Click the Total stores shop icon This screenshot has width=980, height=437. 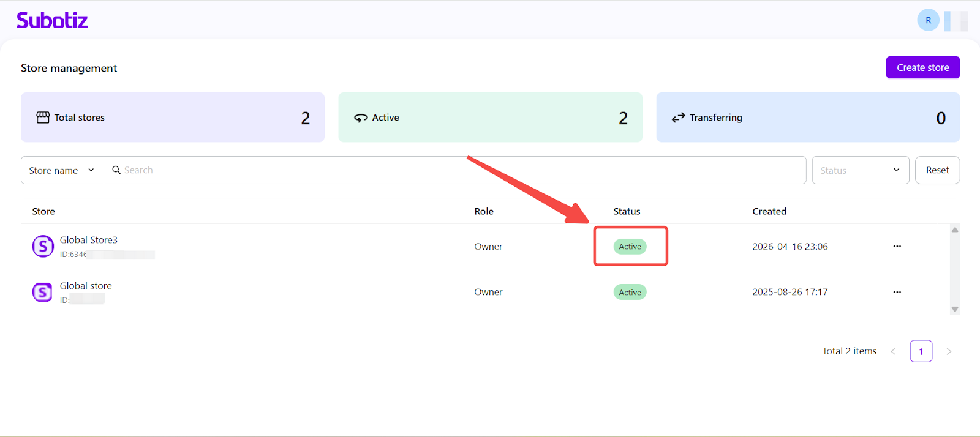pos(43,118)
